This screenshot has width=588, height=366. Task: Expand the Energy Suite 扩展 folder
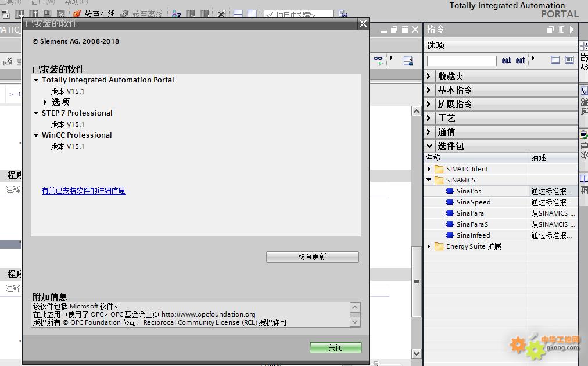click(429, 246)
